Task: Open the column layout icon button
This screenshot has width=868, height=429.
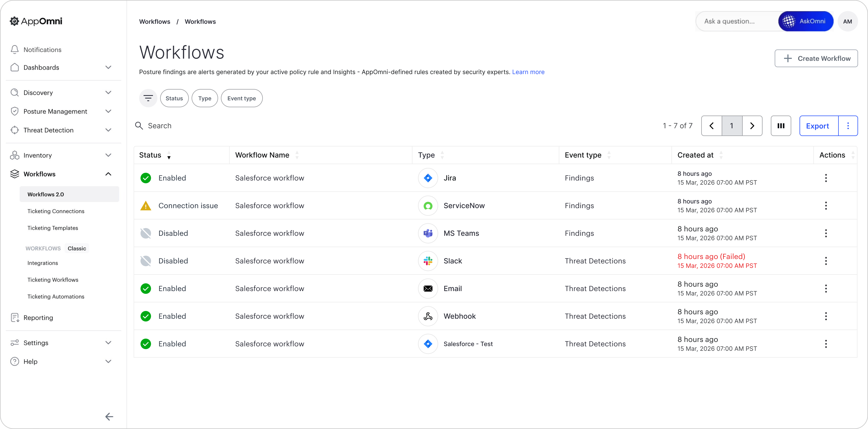Action: (x=781, y=126)
